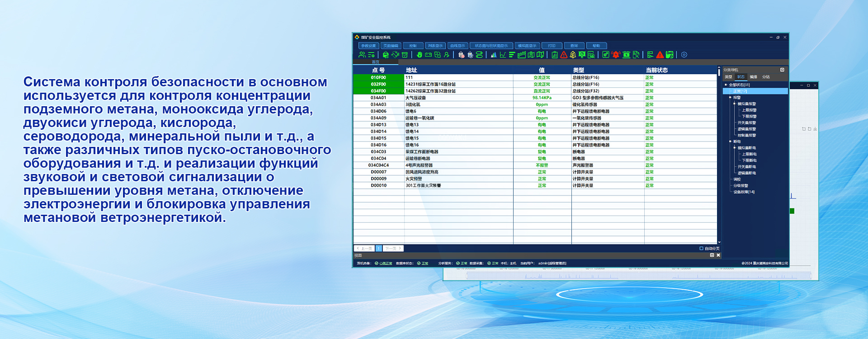Open the 参数设置 menu
The height and width of the screenshot is (339, 868).
tap(368, 46)
